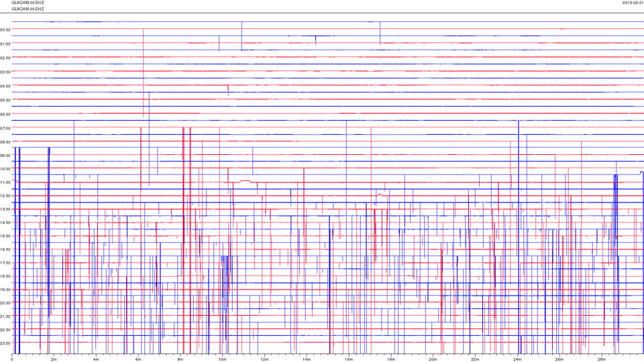Image resolution: width=644 pixels, height=362 pixels.
Task: Click the 22m axis tick label
Action: (x=475, y=359)
